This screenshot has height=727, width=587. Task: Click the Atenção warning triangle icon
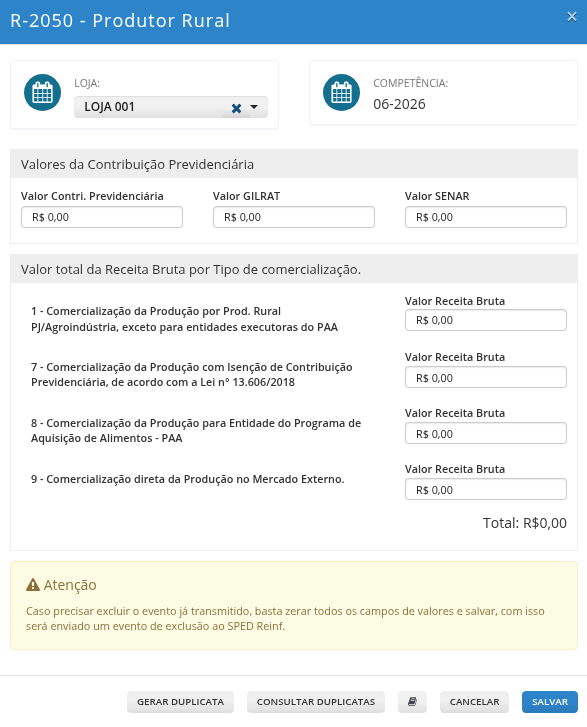tap(33, 585)
